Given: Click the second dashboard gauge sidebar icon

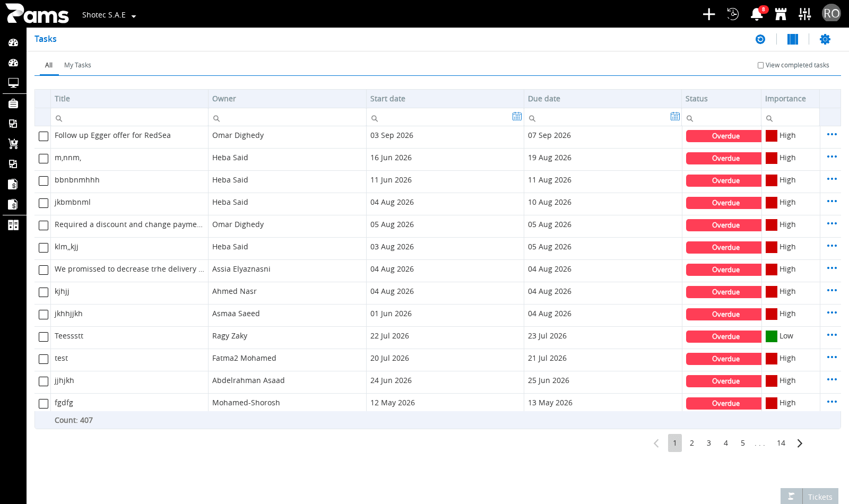Looking at the screenshot, I should [x=13, y=63].
